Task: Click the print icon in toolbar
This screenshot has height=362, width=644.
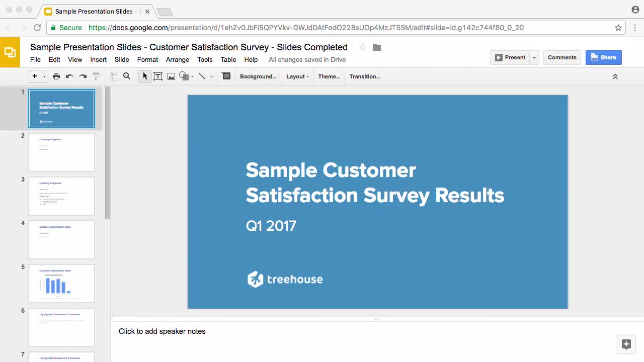Action: click(56, 76)
